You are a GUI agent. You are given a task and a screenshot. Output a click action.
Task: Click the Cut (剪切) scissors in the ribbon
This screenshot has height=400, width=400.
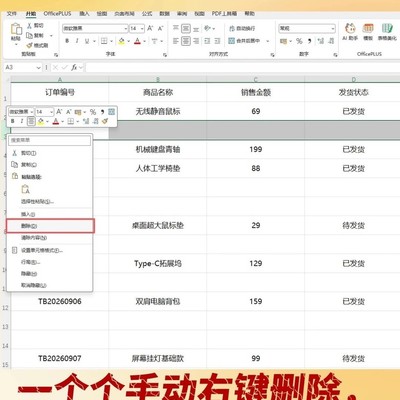(29, 25)
